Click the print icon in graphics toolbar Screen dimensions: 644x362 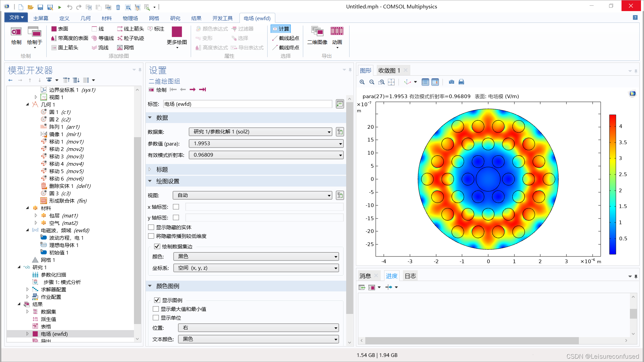pos(461,82)
